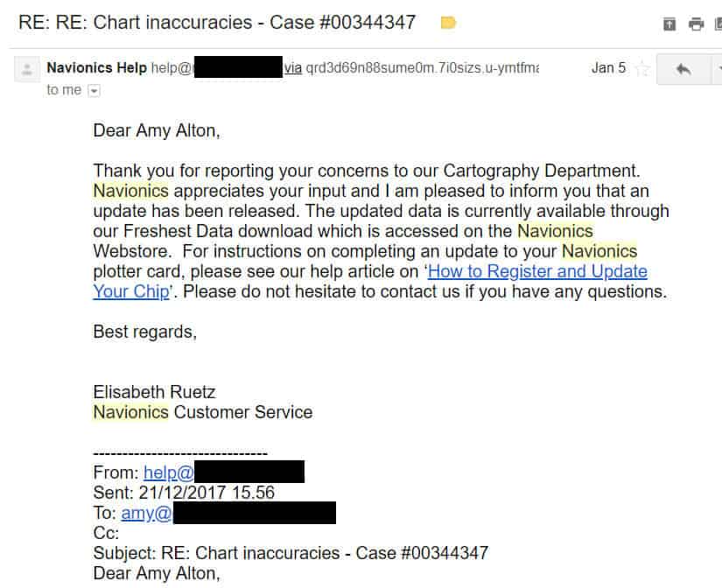The image size is (722, 588).
Task: Click the quoted Subject line text
Action: tap(291, 553)
